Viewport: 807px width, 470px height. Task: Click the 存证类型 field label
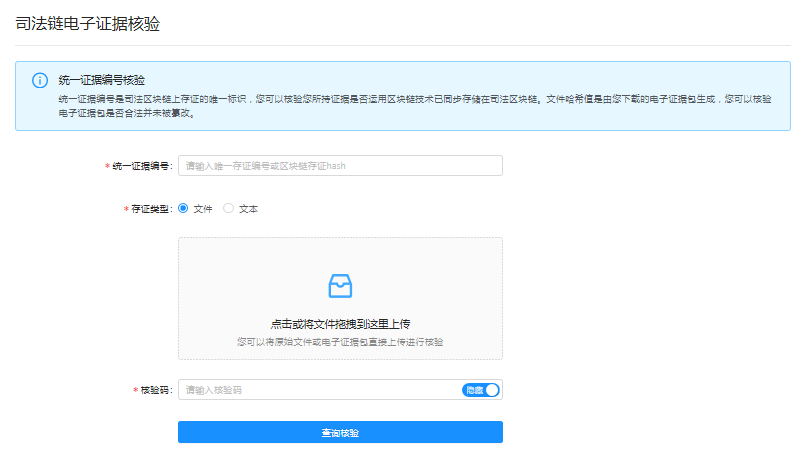click(150, 208)
